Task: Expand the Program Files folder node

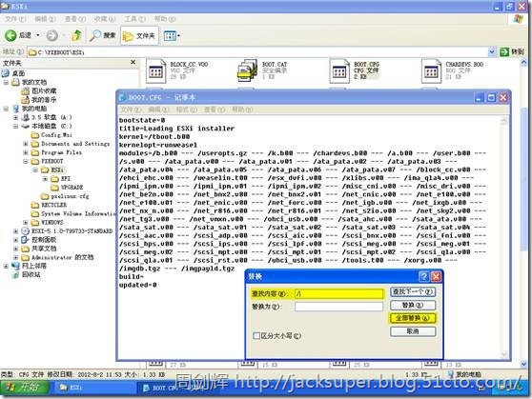Action: [x=26, y=152]
